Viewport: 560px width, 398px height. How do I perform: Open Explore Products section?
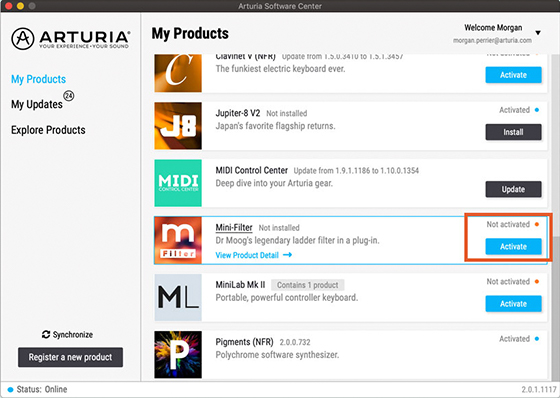[x=48, y=130]
